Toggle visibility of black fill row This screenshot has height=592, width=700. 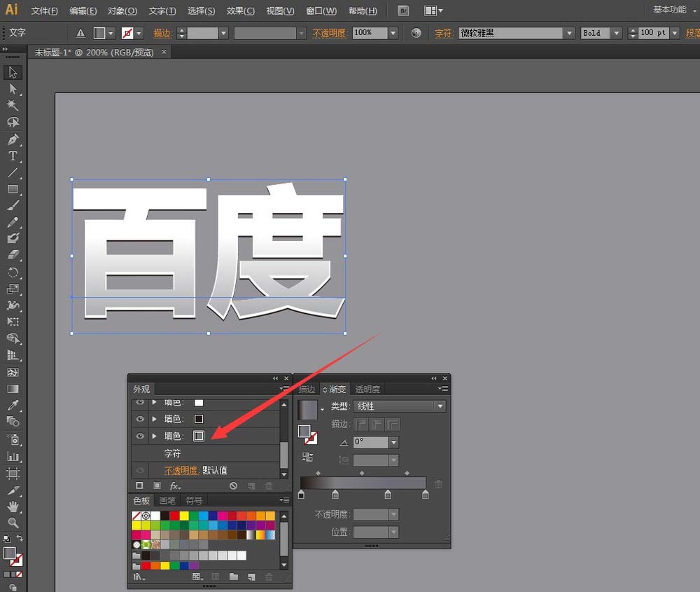[140, 419]
